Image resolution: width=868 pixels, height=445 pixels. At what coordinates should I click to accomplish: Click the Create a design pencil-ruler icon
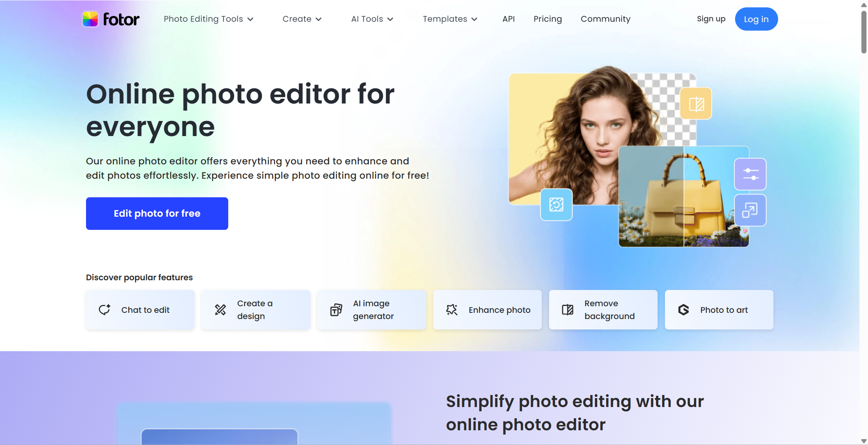tap(220, 310)
